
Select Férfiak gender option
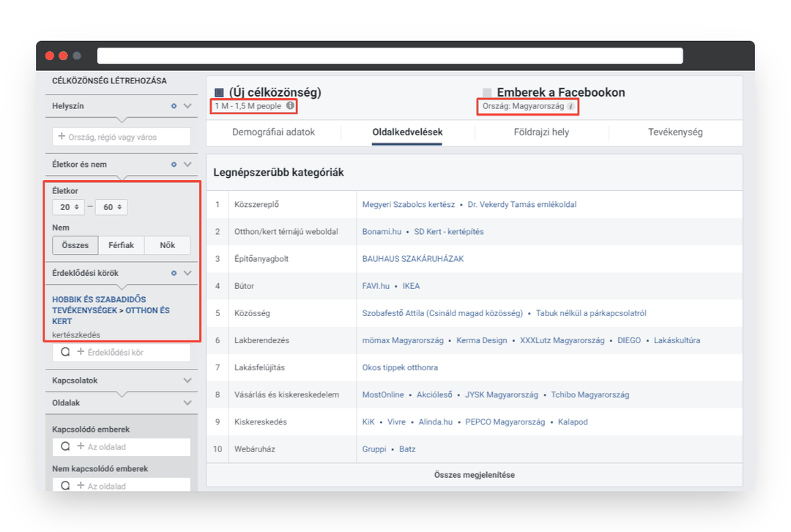[121, 245]
